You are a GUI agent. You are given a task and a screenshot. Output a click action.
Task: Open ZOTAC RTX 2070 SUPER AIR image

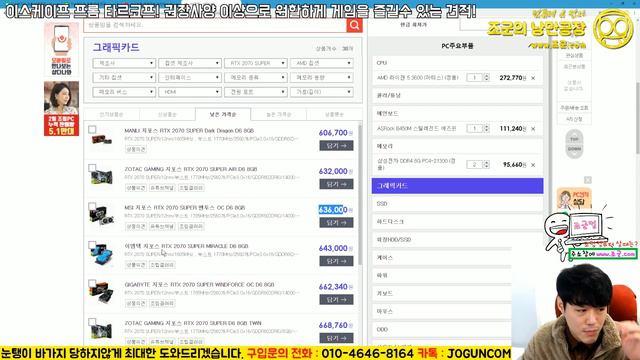pyautogui.click(x=102, y=177)
